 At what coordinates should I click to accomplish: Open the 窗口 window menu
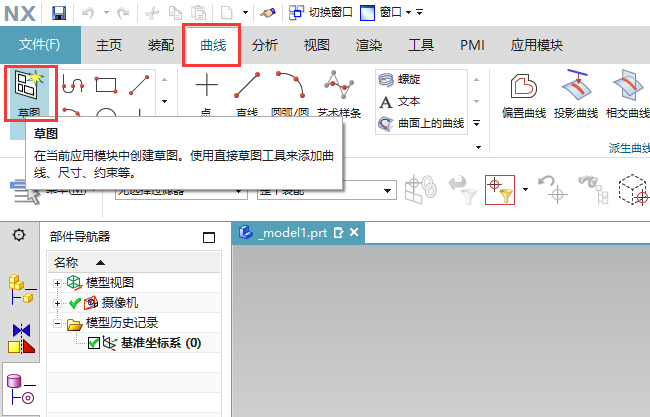[386, 12]
